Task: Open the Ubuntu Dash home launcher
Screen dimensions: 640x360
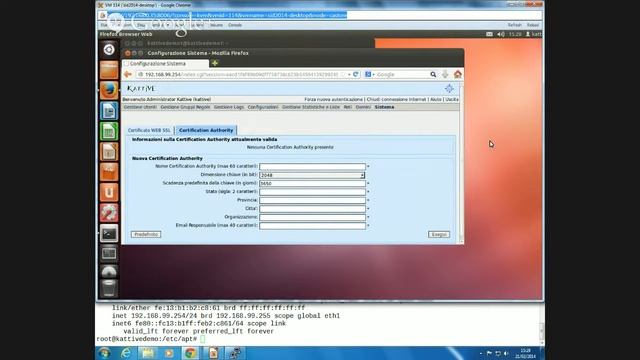Action: click(x=109, y=49)
